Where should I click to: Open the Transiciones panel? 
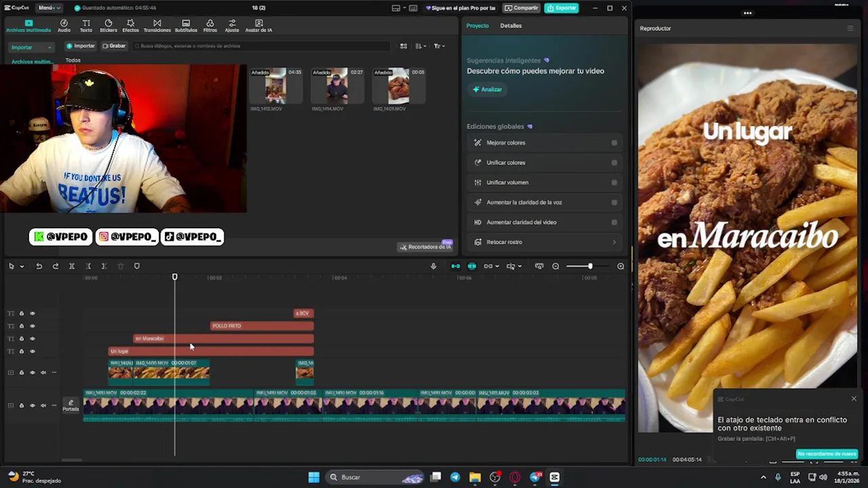[157, 26]
